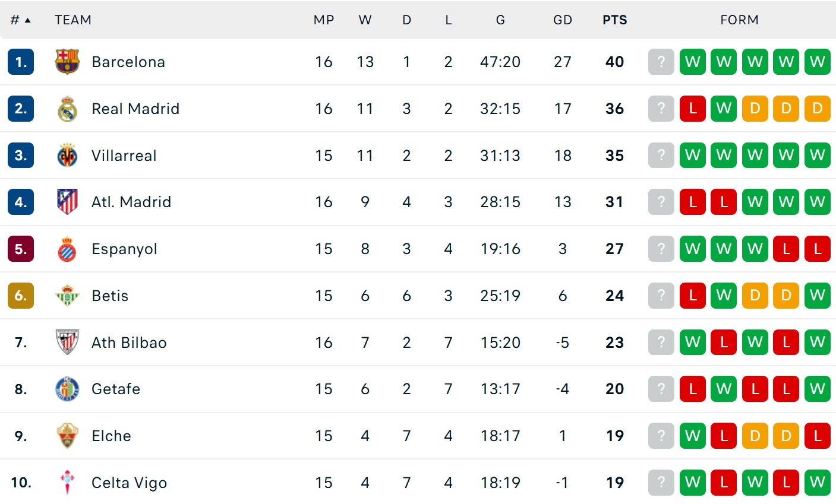Click the Getafe blue crest icon
Screen dimensions: 836x504
click(x=67, y=389)
